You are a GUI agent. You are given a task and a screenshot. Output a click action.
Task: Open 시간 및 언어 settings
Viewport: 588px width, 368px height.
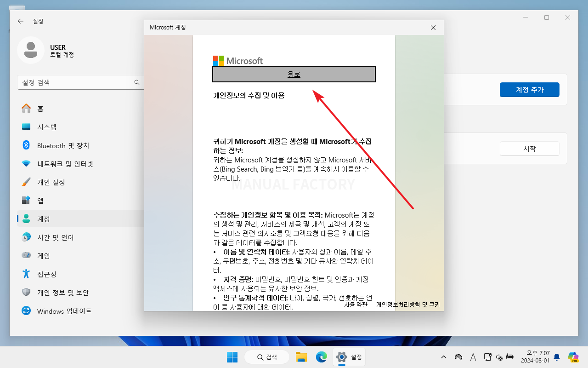(x=80, y=237)
